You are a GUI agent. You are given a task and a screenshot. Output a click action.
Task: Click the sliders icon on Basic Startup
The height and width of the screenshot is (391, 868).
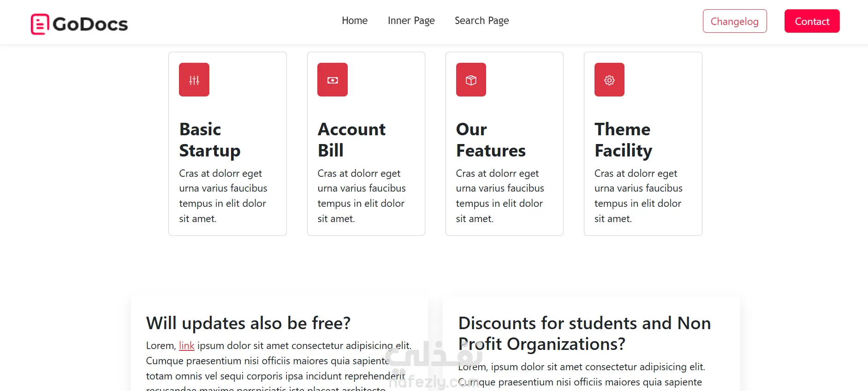click(194, 80)
